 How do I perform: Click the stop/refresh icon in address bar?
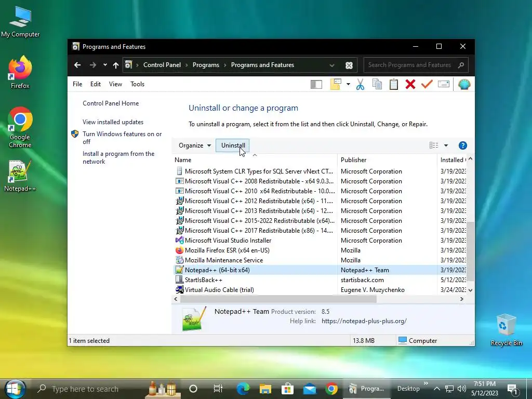click(349, 65)
